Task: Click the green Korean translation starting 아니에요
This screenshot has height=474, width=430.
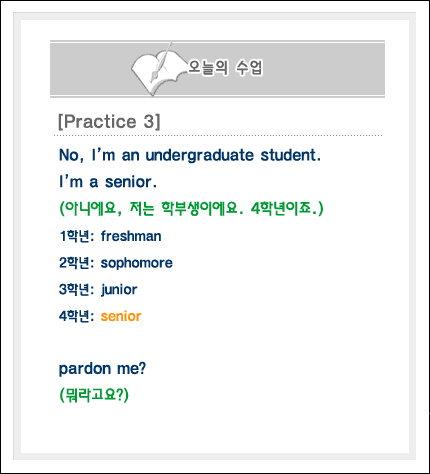Action: 191,209
